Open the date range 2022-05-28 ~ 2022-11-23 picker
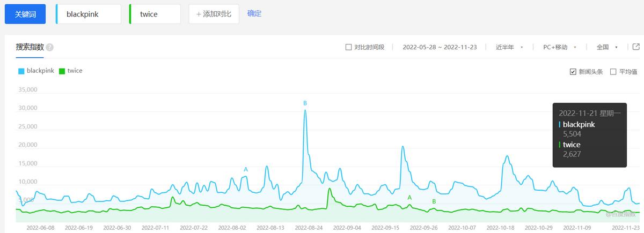Screen dimensions: 644x233 click(x=441, y=47)
